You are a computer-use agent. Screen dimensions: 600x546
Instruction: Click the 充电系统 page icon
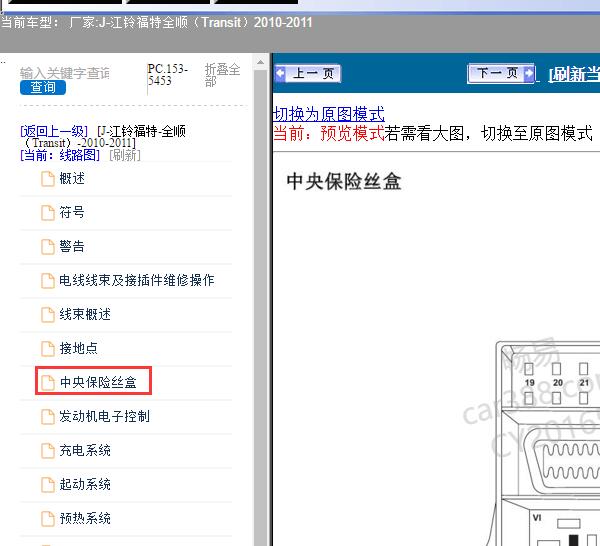point(48,451)
